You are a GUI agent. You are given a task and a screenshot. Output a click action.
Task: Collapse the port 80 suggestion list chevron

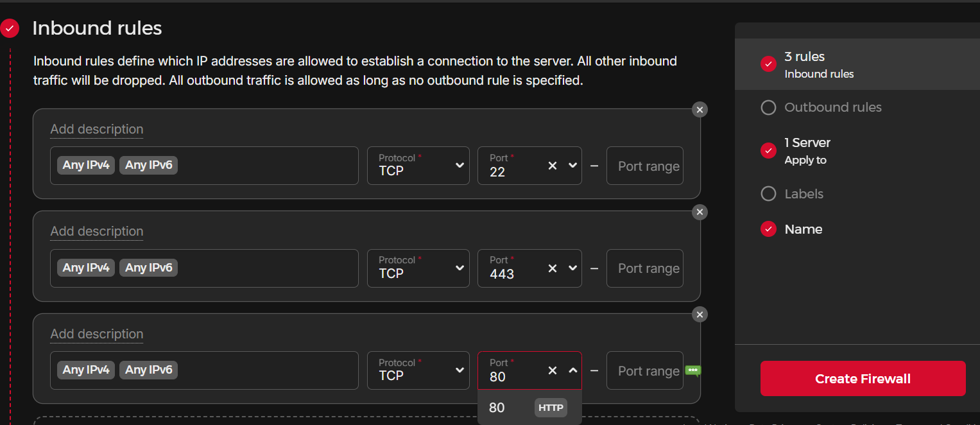click(572, 370)
